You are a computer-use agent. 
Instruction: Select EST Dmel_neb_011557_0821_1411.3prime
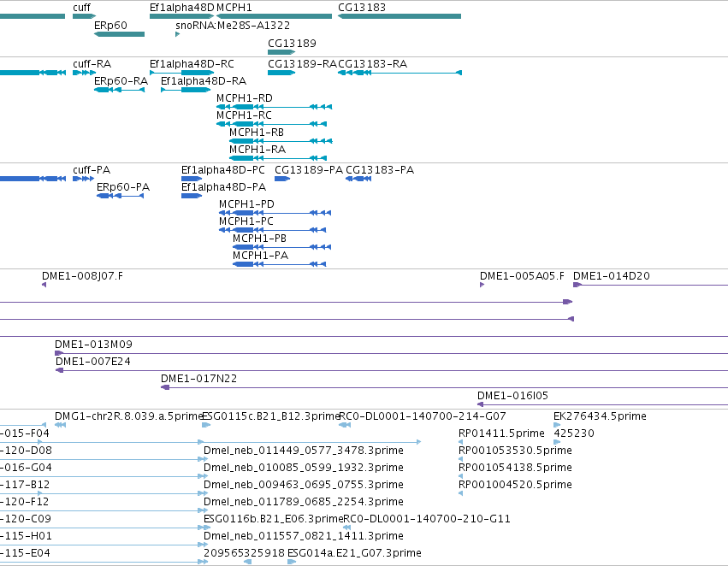tap(304, 536)
